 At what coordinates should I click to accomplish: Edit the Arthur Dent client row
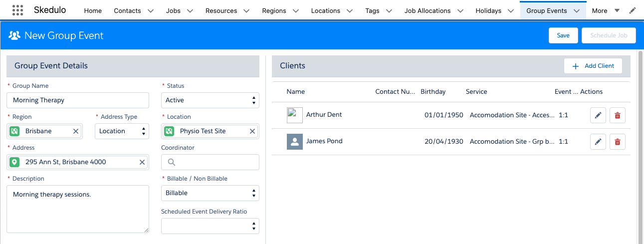(x=598, y=115)
